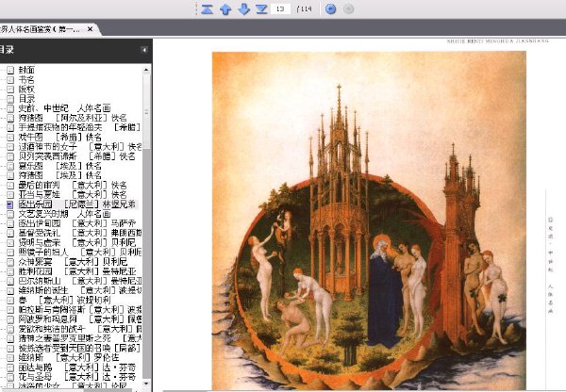Open 狩猎图 [埃及] 佚名 entry
566x392 pixels.
(60, 175)
